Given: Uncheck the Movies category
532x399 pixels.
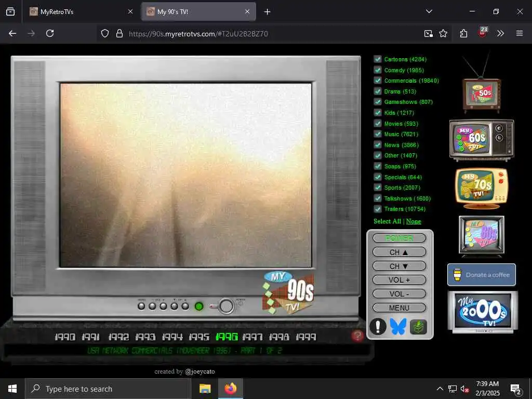Looking at the screenshot, I should [x=378, y=124].
